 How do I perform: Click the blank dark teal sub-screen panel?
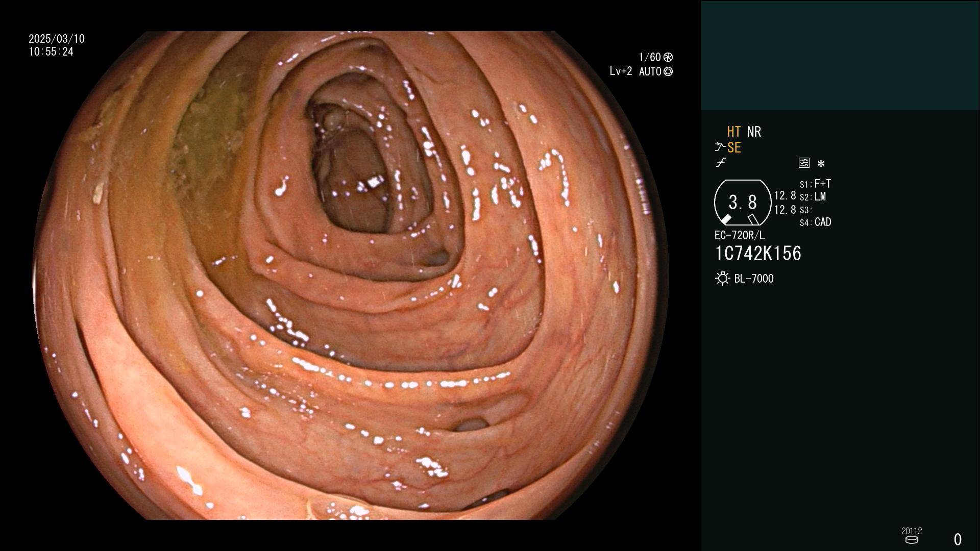tap(840, 55)
